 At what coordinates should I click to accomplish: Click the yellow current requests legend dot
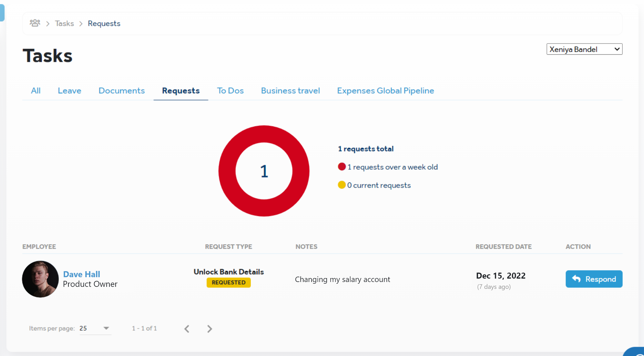(342, 185)
